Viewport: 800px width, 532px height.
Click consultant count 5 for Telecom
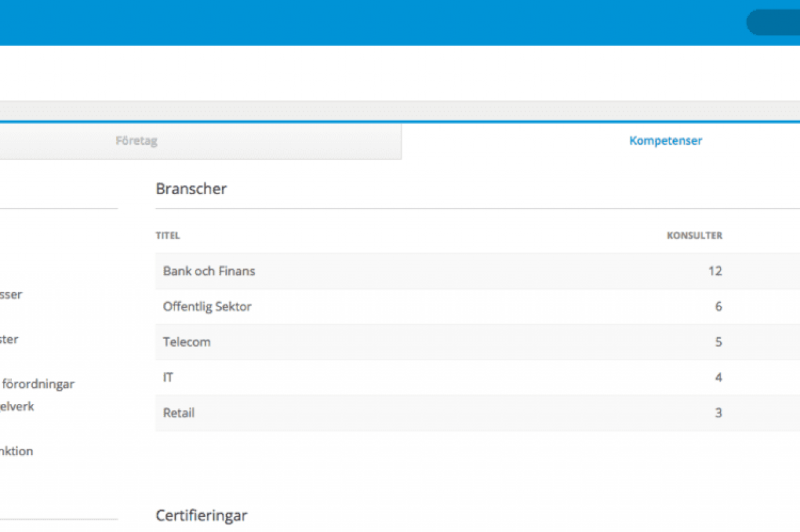(718, 342)
